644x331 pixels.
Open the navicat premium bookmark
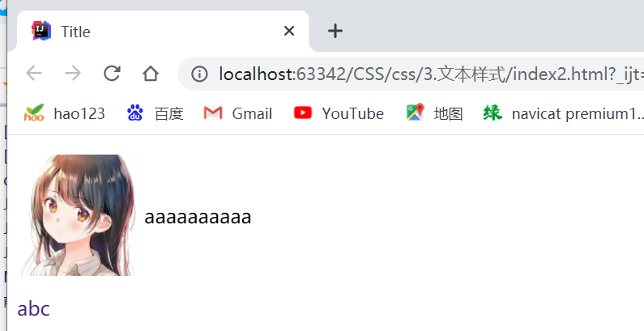(x=564, y=113)
